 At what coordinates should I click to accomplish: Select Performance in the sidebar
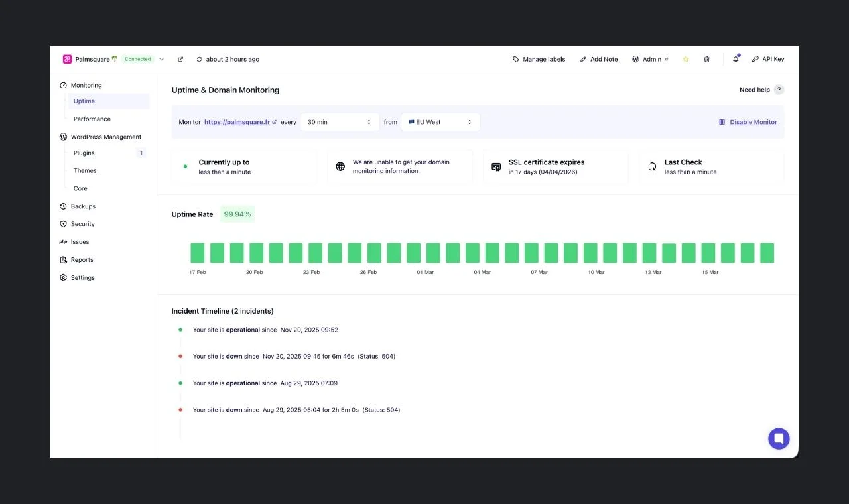92,119
